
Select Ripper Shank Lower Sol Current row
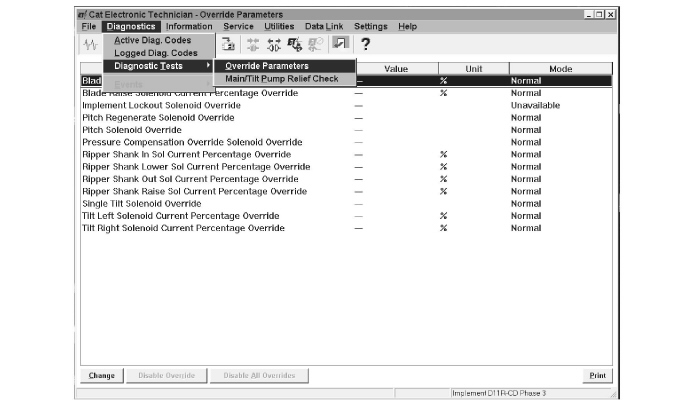pos(346,167)
